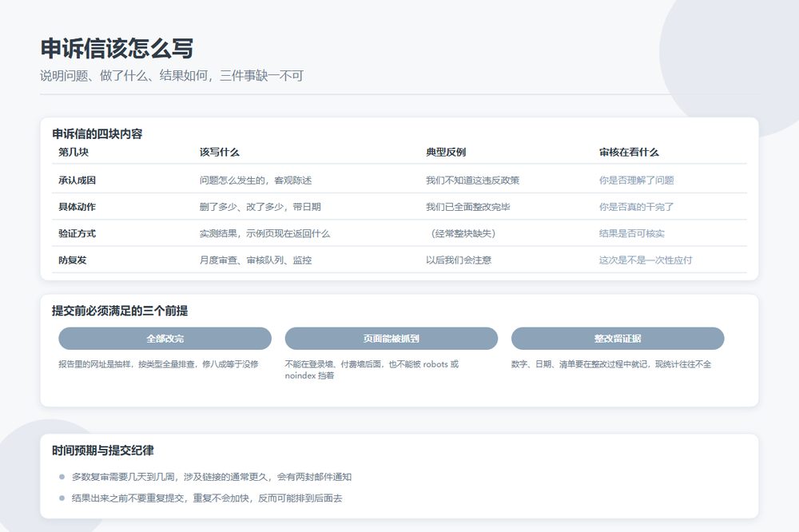
Task: Click the cell 我们不知道这违反政策
Action: click(472, 180)
